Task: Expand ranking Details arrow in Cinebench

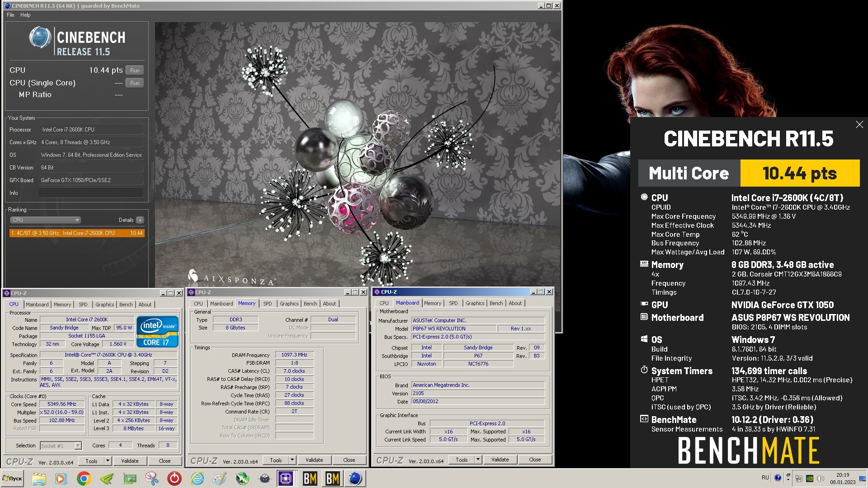Action: pyautogui.click(x=140, y=220)
